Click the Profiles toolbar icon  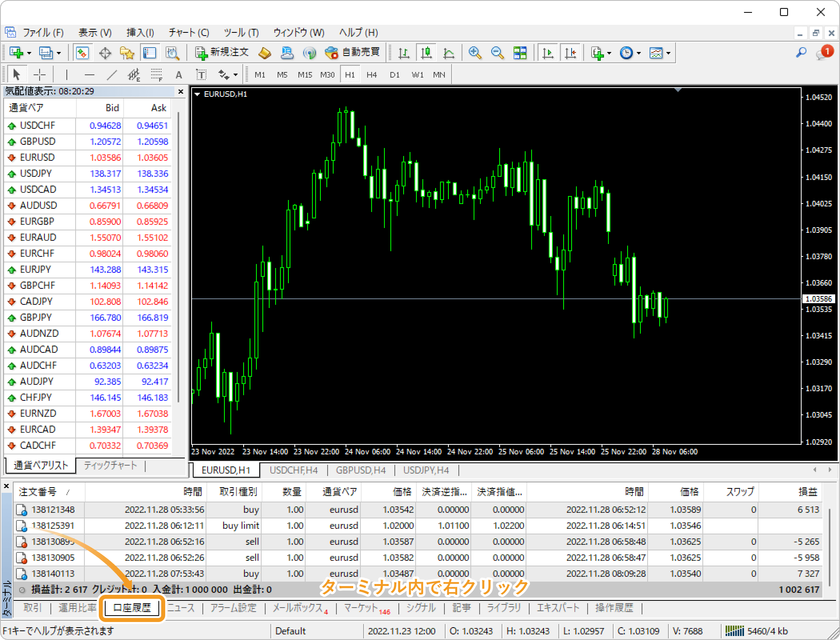point(46,53)
